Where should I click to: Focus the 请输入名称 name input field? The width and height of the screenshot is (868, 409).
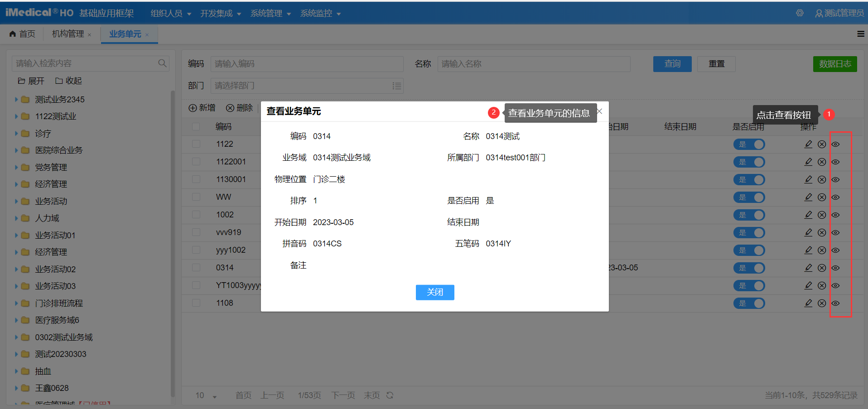[x=534, y=64]
